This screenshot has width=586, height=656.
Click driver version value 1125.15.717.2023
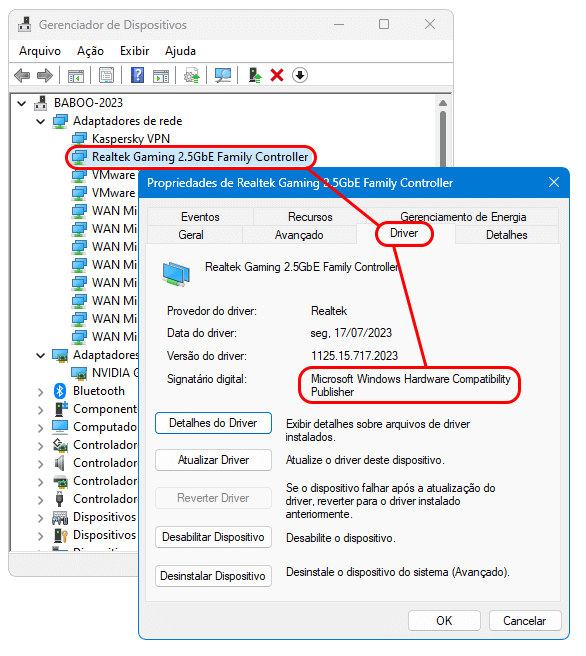[x=354, y=356]
